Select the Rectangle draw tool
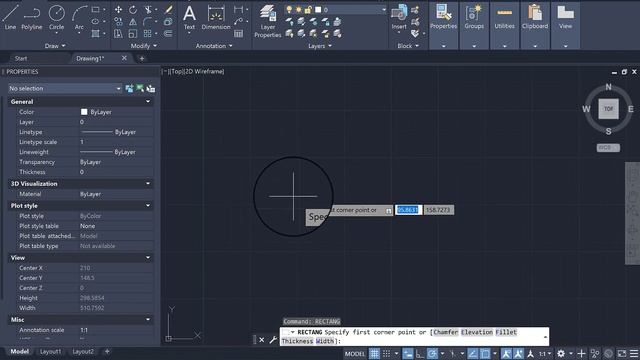Viewport: 640px width, 360px height. (96, 9)
